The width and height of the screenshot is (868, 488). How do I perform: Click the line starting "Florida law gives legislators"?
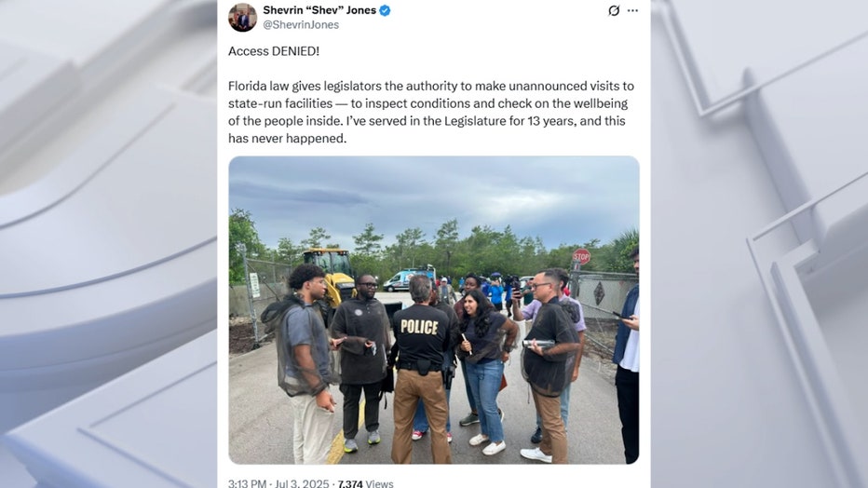(x=430, y=86)
